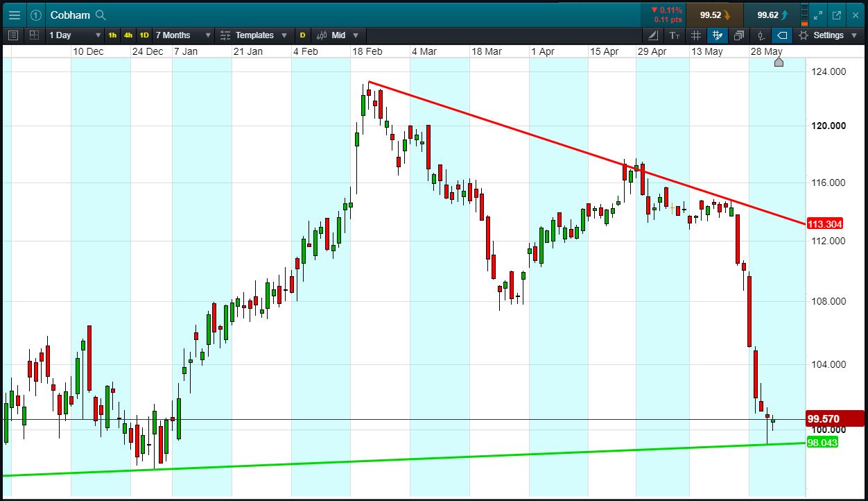Expand the chart to fullscreen
Screen dimensions: 868x501
[818, 15]
